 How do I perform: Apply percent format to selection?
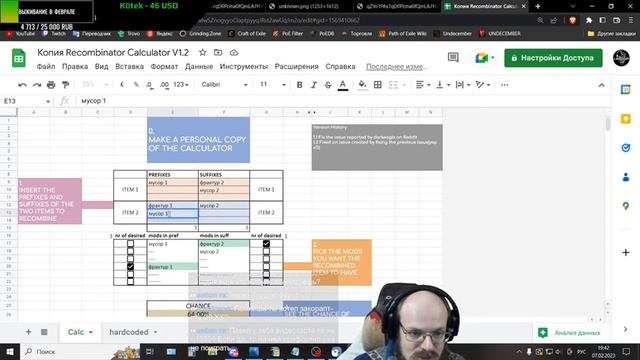click(x=136, y=84)
